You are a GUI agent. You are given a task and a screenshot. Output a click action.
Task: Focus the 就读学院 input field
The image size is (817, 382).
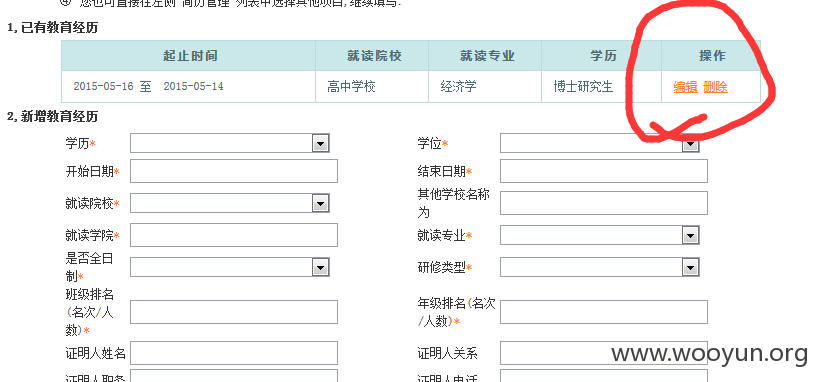(234, 235)
